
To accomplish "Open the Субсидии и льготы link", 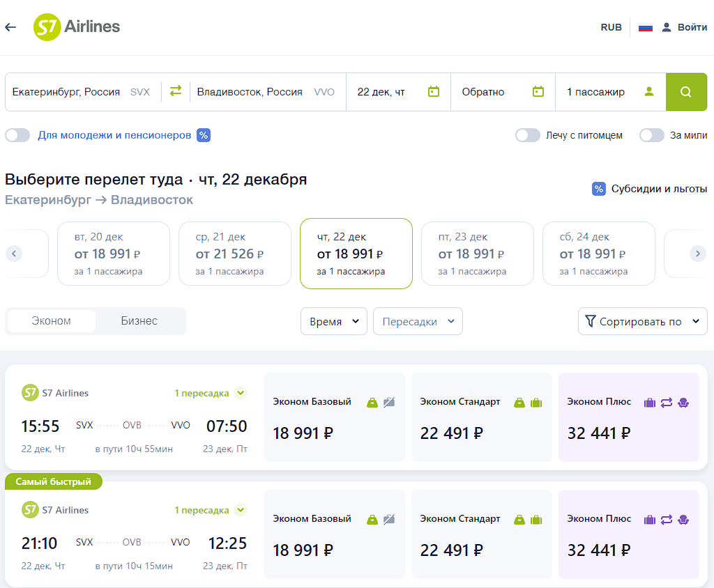I will 649,189.
